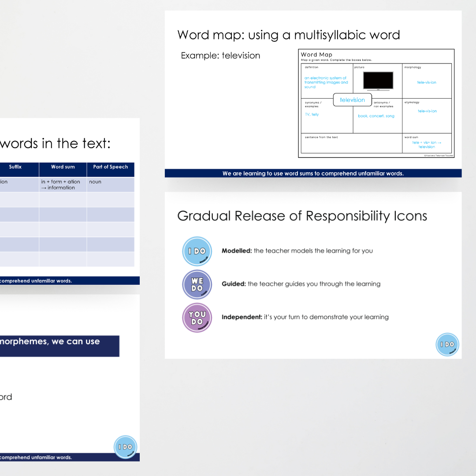Click the 'in + form + ation' word sum cell

(63, 185)
